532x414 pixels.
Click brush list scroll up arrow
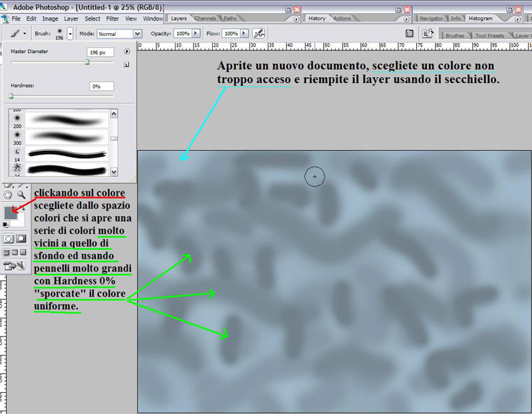click(114, 114)
